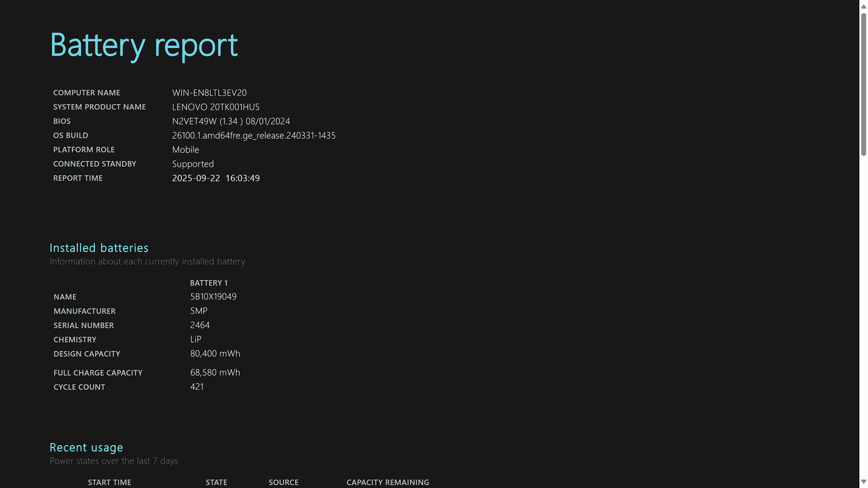Click the installed battery information subtitle
This screenshot has width=868, height=488.
148,261
